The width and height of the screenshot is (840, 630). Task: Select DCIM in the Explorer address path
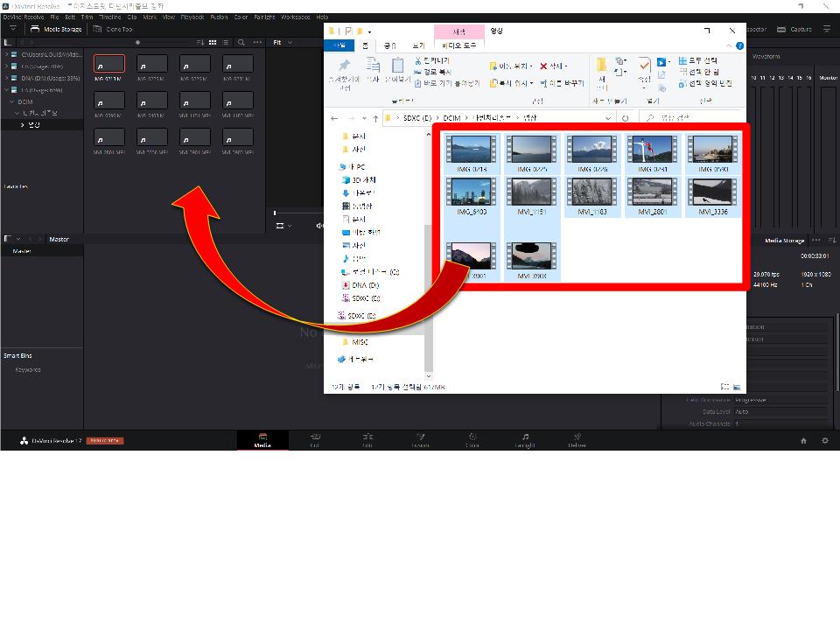451,118
